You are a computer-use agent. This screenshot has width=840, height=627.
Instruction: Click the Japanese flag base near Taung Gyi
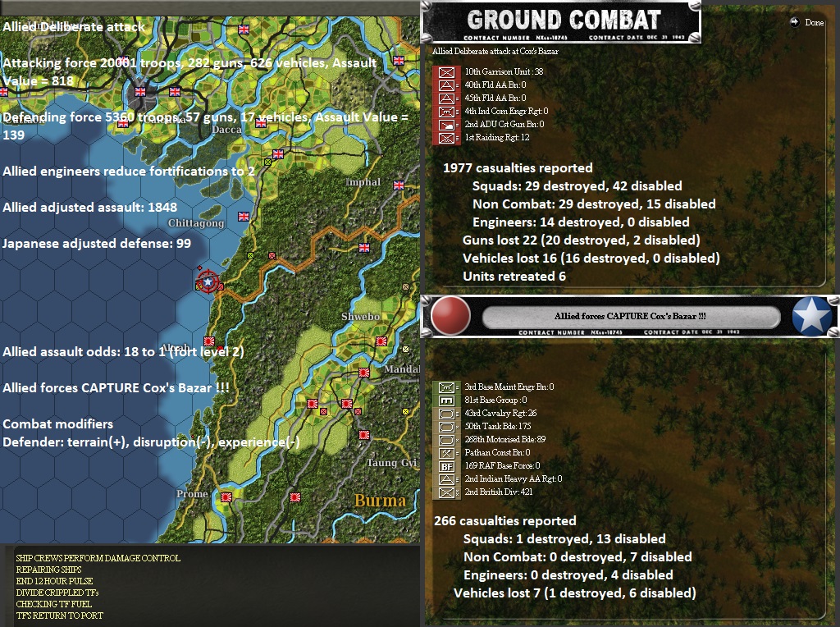364,435
